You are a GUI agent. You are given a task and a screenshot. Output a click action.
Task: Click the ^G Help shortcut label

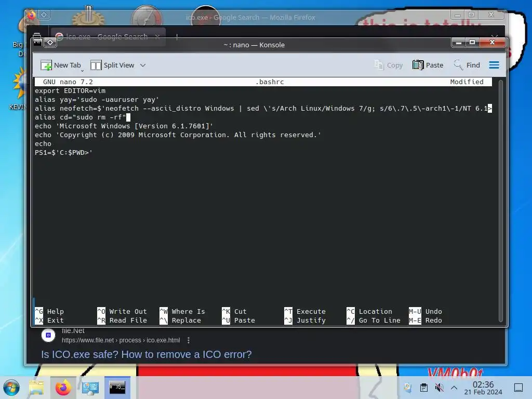49,312
